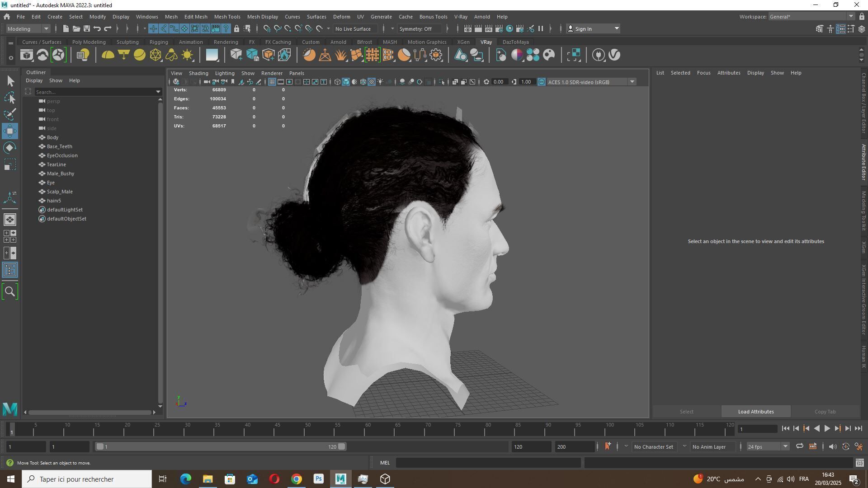Click the New Scene icon
Image resolution: width=868 pixels, height=488 pixels.
66,28
